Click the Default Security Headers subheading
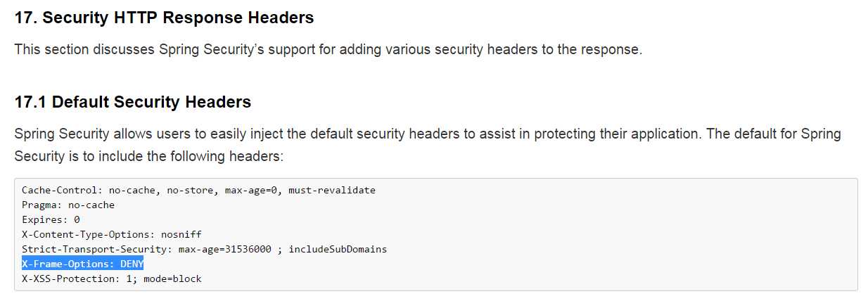Screen dimensions: 868x301 coord(132,102)
